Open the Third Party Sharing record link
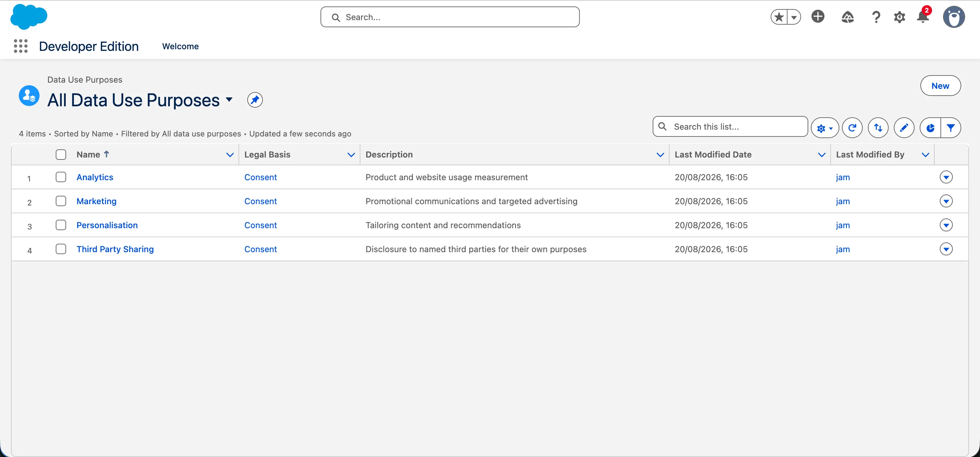Image resolution: width=980 pixels, height=457 pixels. coord(115,249)
